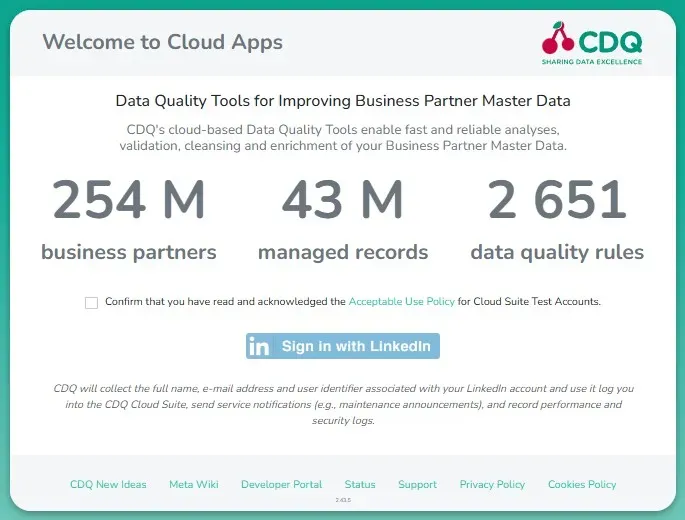Check the Status page link
Image resolution: width=685 pixels, height=520 pixels.
click(x=360, y=484)
